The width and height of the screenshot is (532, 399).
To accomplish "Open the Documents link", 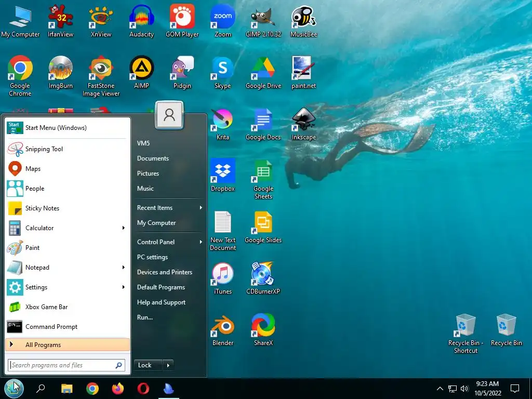I will 153,158.
